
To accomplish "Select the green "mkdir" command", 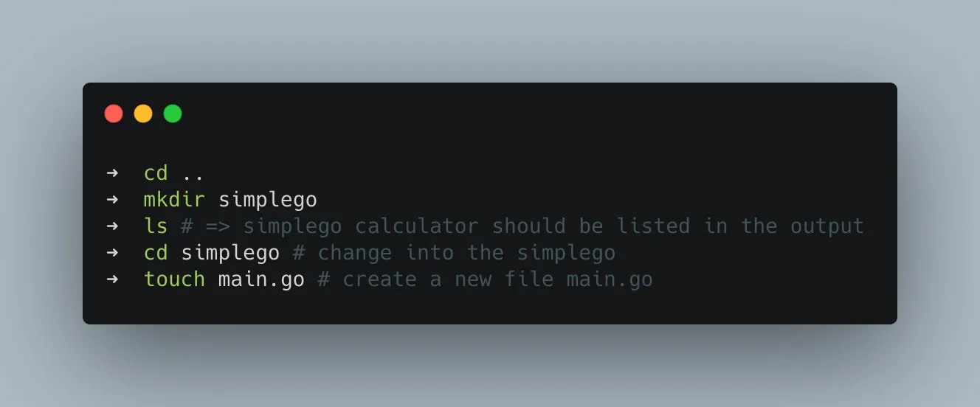I will point(174,200).
